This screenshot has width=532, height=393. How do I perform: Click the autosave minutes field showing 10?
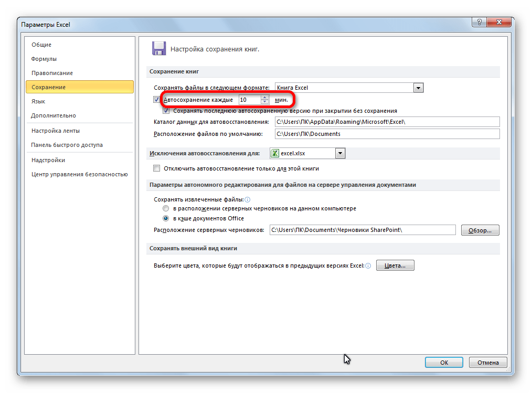click(x=250, y=100)
